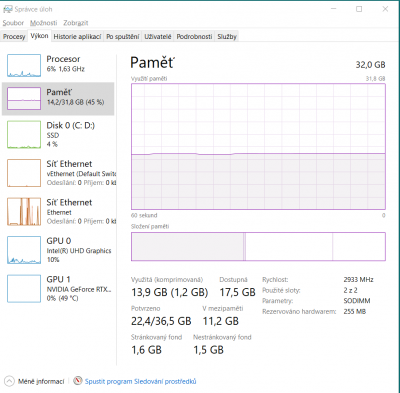The height and width of the screenshot is (393, 400).
Task: Open the Možnosti menu
Action: point(43,23)
